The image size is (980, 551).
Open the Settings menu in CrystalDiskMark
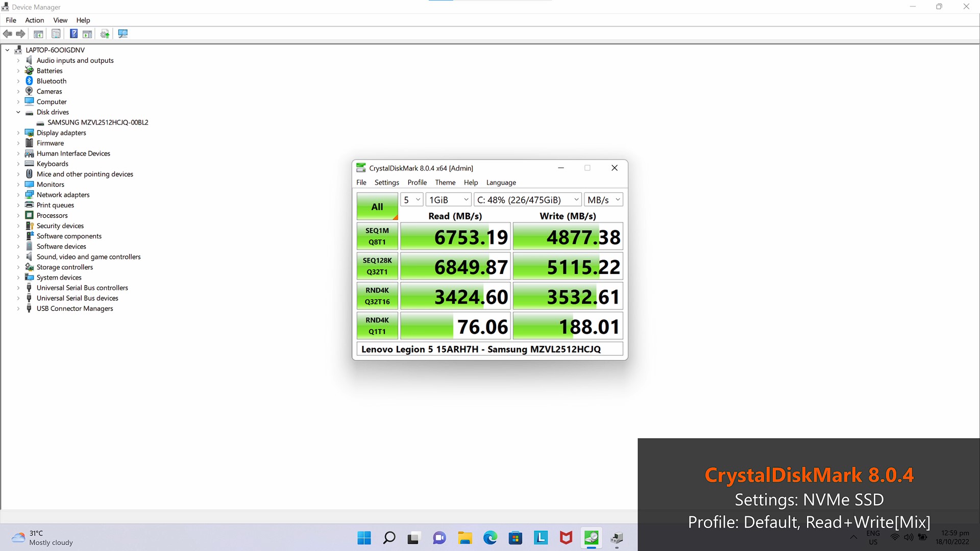tap(386, 182)
